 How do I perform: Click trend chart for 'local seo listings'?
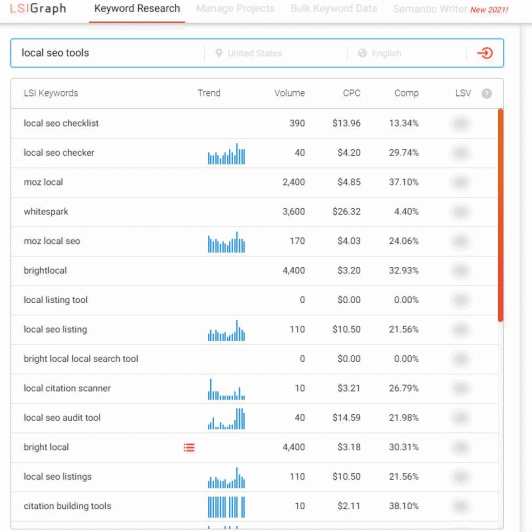click(x=226, y=478)
